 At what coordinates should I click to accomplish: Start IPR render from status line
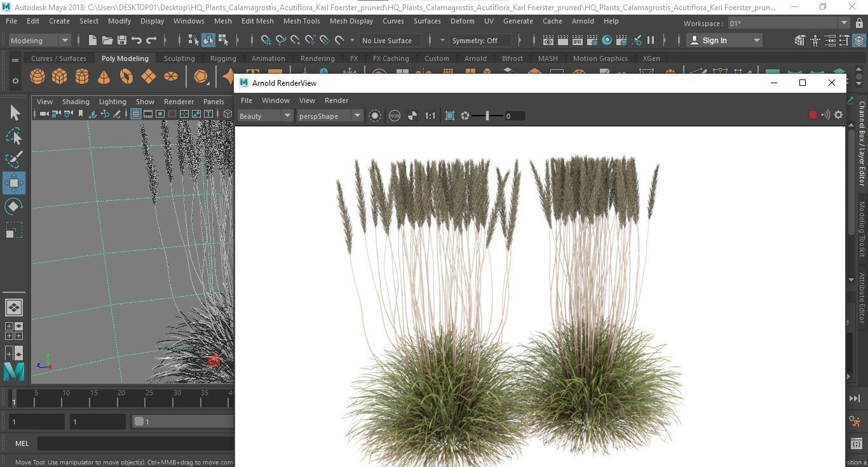(578, 41)
